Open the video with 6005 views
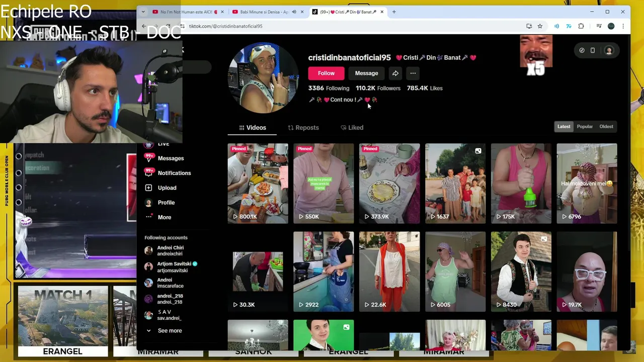 [455, 271]
